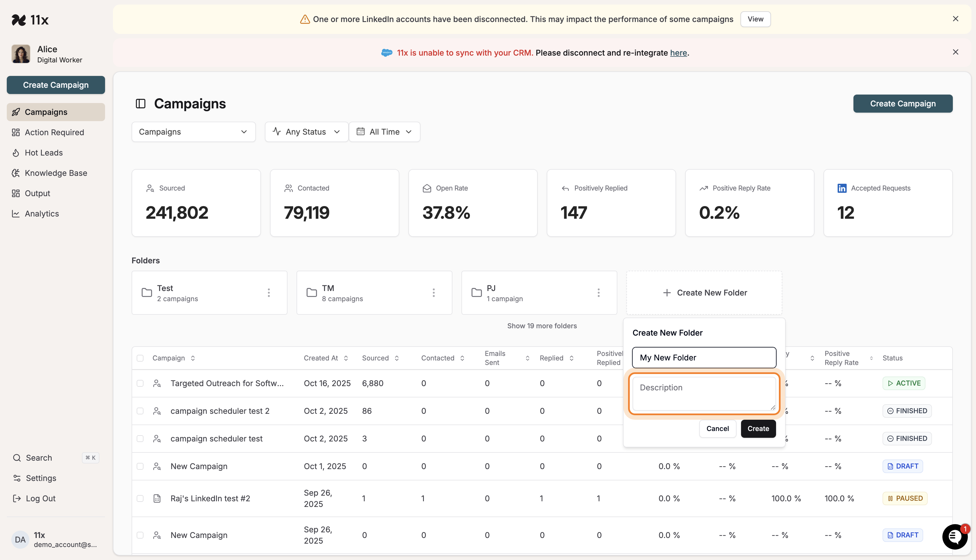Expand the Campaigns view dropdown
Screen dimensions: 976x560
click(x=193, y=132)
